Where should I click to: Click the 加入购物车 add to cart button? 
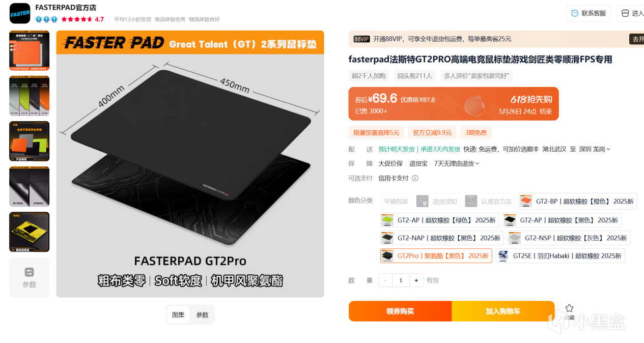point(503,311)
